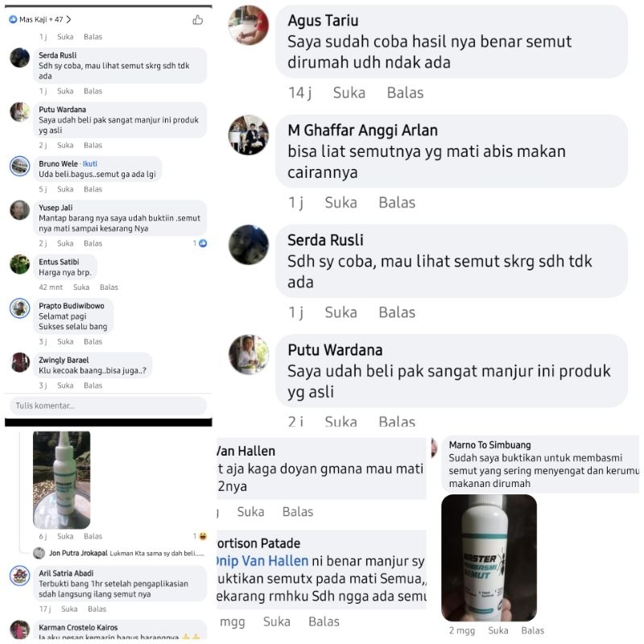Tap the thumbs-up like icon beside Mas Kaji
The image size is (644, 644).
(197, 19)
